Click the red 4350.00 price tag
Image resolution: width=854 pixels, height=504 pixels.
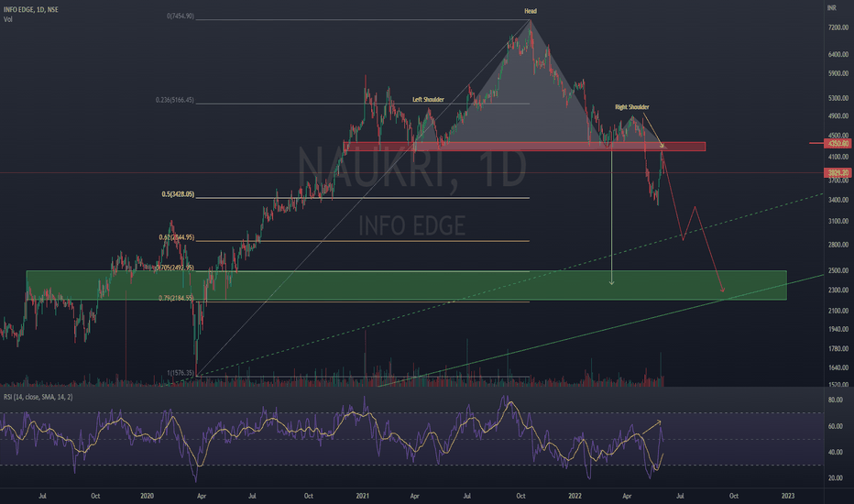838,143
